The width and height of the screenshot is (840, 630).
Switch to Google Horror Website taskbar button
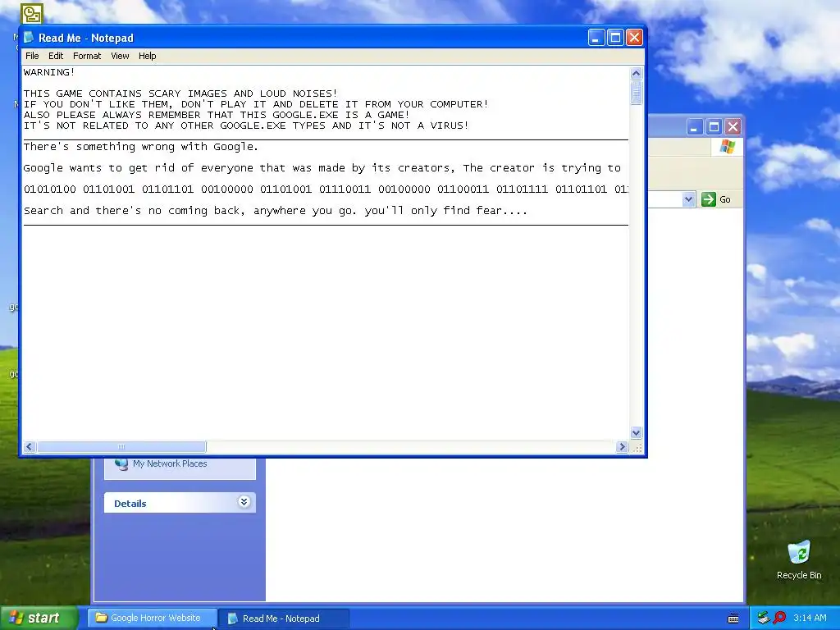point(152,619)
